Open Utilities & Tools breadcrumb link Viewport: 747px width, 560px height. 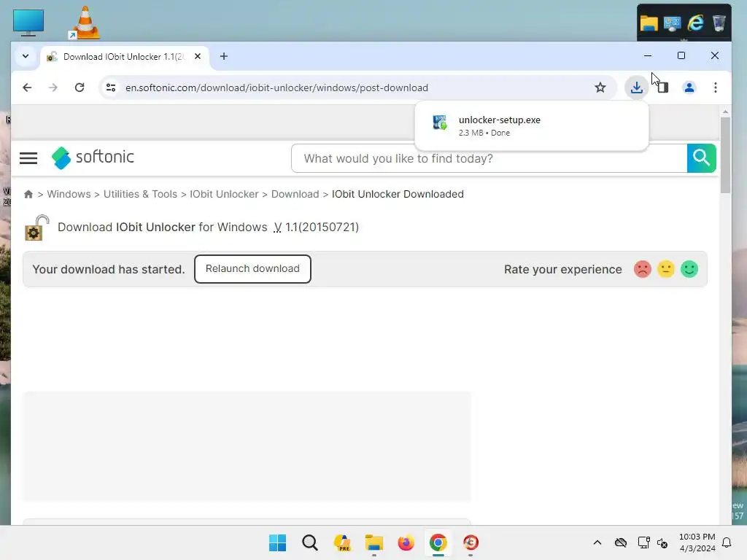[x=140, y=194]
